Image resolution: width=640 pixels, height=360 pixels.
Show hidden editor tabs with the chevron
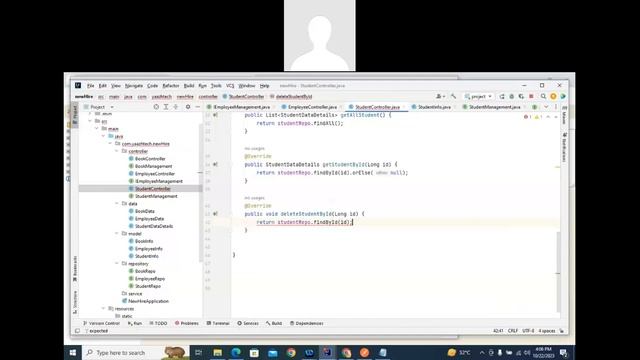[546, 107]
